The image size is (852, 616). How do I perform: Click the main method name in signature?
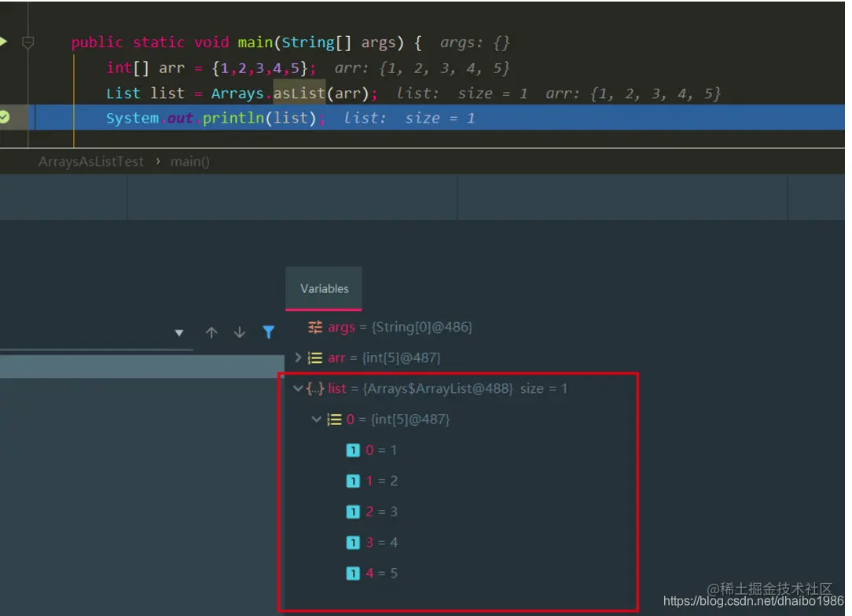(255, 42)
